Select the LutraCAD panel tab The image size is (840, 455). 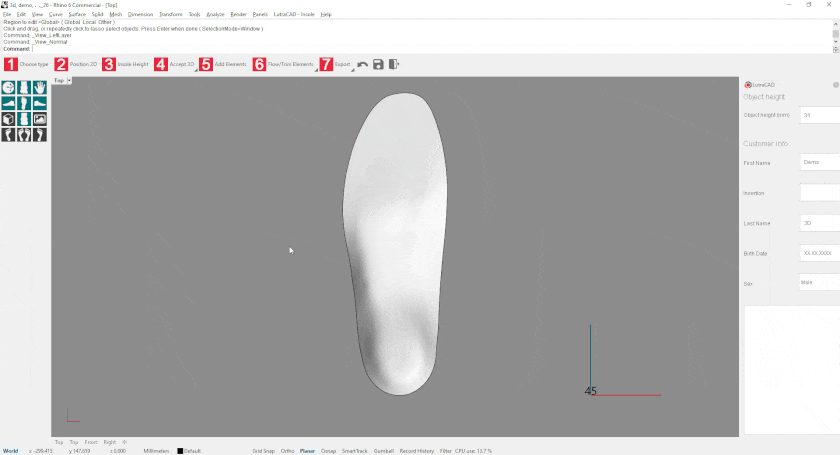coord(760,85)
